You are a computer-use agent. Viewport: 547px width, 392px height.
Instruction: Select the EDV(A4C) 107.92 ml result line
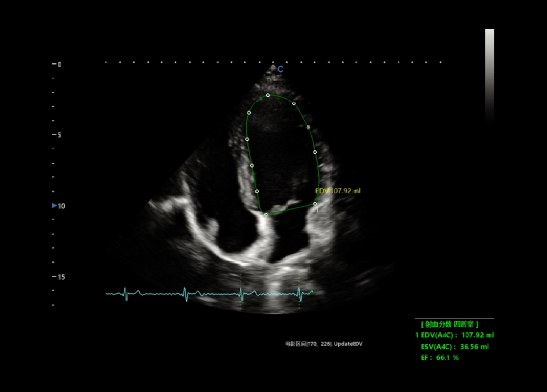(455, 335)
